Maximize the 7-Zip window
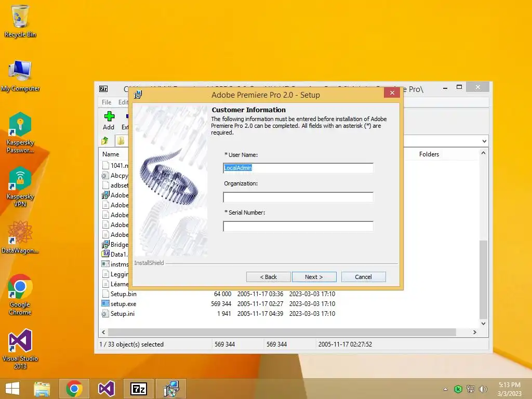 tap(459, 87)
